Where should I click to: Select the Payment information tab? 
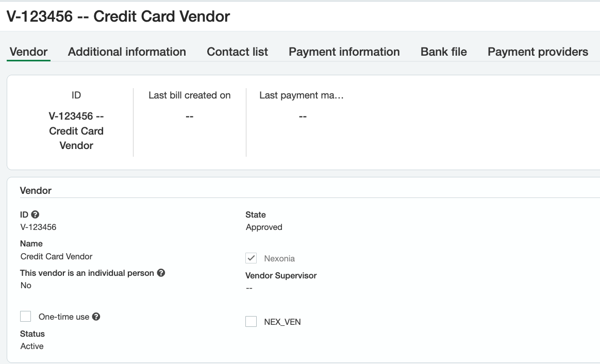[344, 52]
